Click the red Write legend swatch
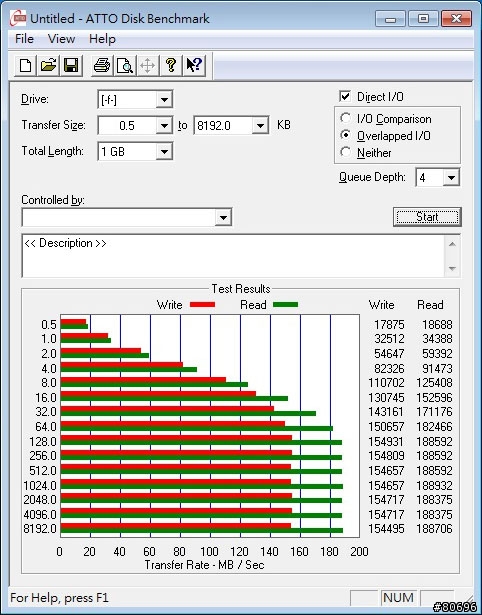Viewport: 482px width, 615px height. [202, 304]
